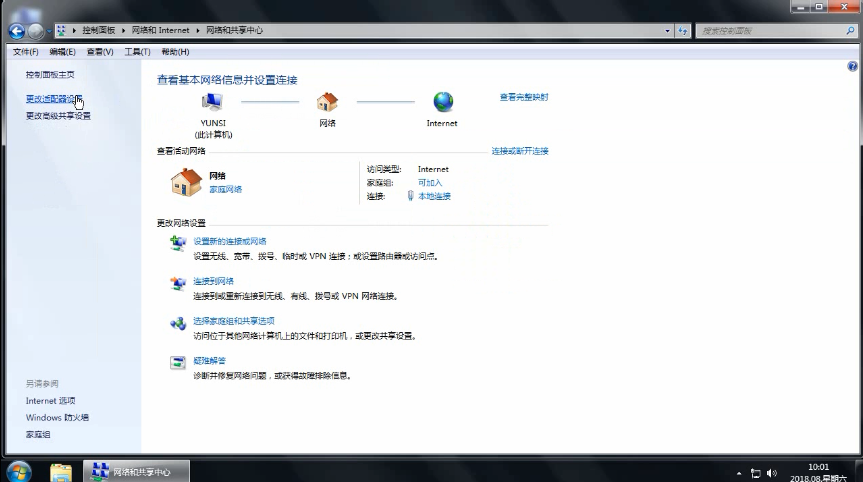Screen dimensions: 863x482
Task: Open the 工具(T) menu
Action: tap(137, 52)
